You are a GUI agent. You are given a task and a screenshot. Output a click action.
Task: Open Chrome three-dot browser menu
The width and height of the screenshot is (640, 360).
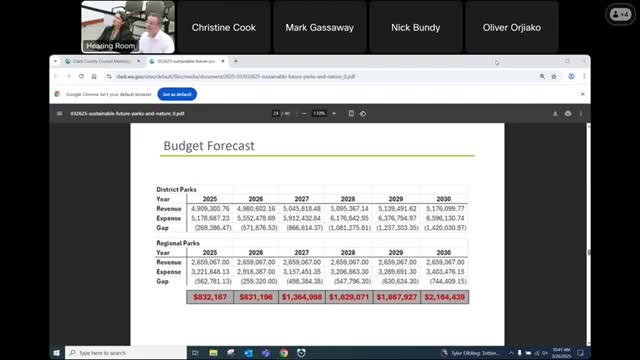click(584, 76)
